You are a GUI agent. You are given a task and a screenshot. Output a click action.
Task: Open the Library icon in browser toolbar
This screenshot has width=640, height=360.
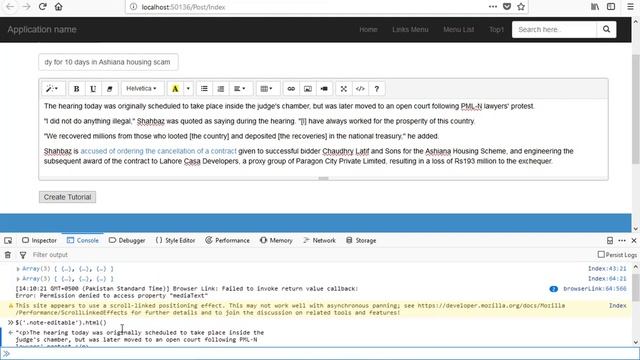595,7
